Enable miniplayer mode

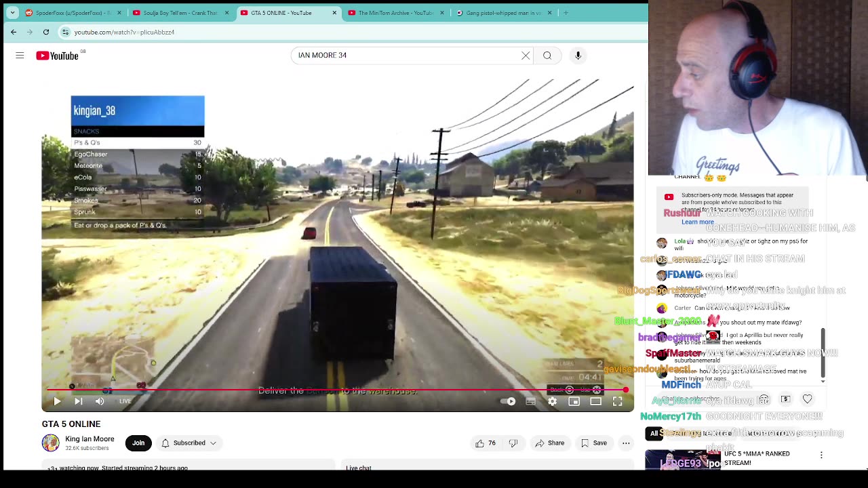[574, 401]
